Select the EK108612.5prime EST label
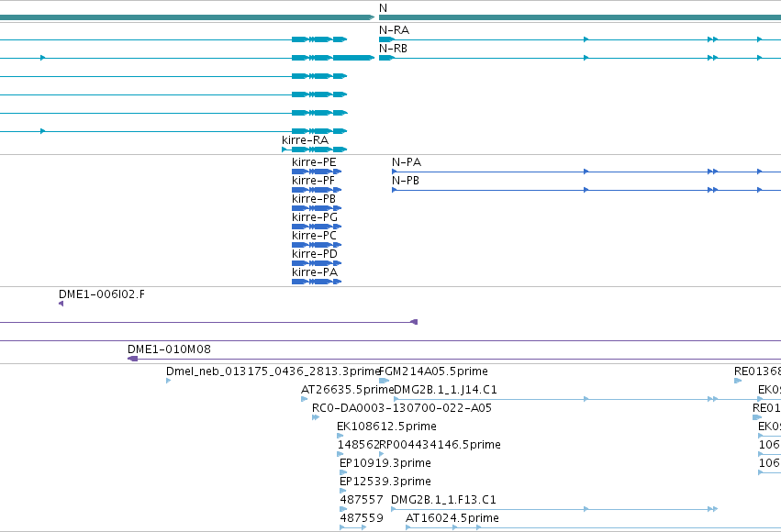The height and width of the screenshot is (532, 781). click(386, 427)
